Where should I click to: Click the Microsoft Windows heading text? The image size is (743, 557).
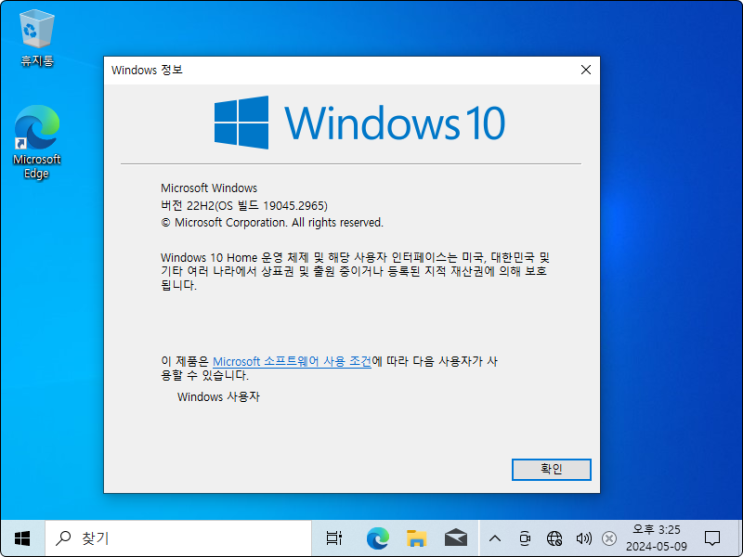[208, 188]
